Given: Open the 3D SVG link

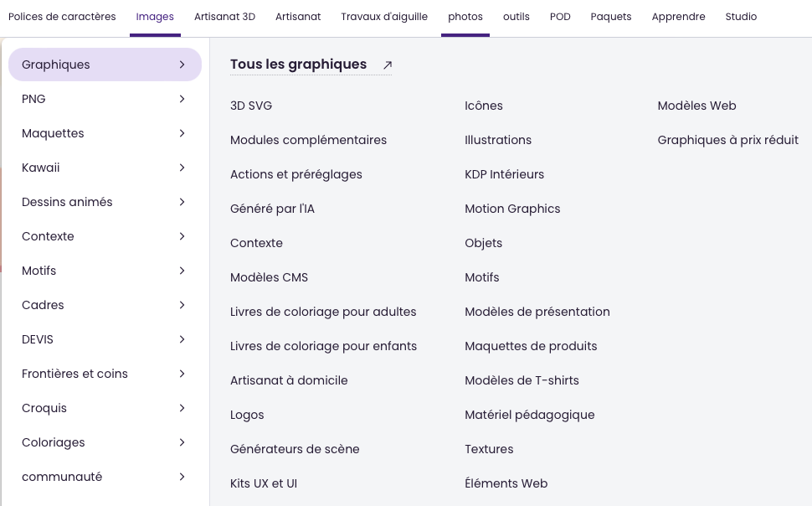Looking at the screenshot, I should coord(251,106).
